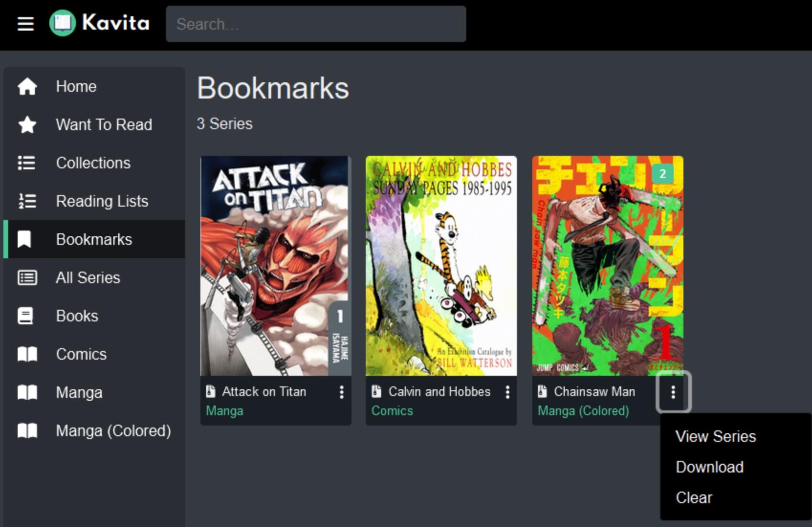Click the archive file icon beside Chainsaw Man
This screenshot has height=527, width=812.
coord(542,392)
